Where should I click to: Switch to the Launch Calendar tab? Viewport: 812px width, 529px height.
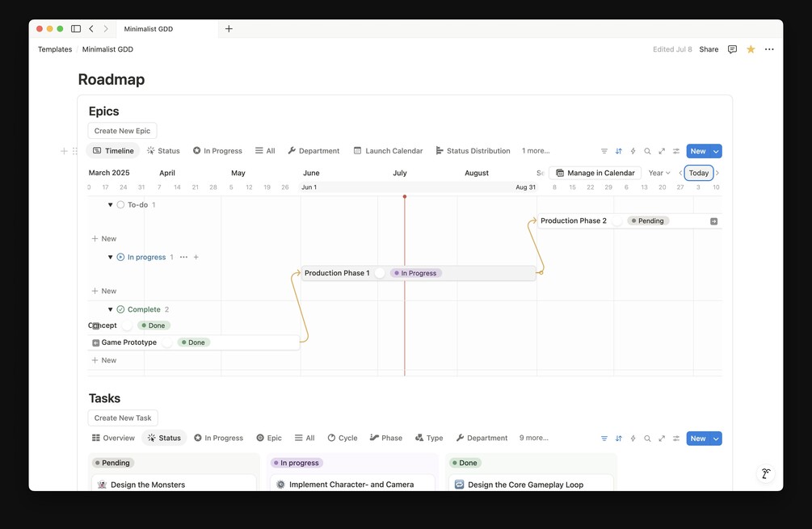click(388, 151)
